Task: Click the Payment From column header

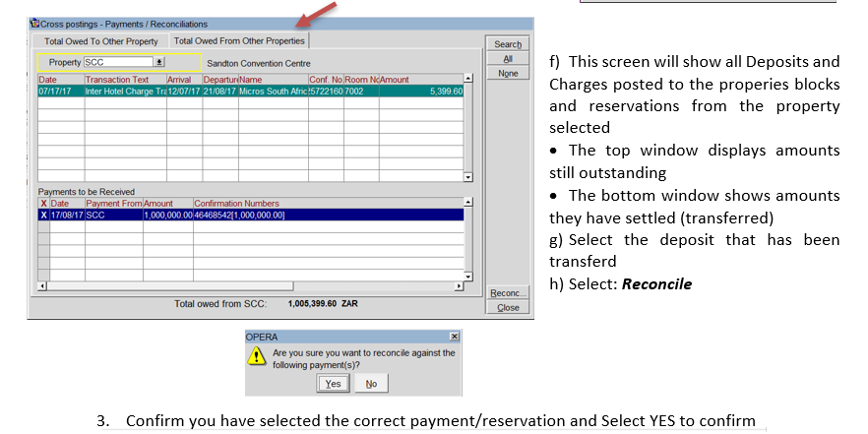Action: click(113, 203)
